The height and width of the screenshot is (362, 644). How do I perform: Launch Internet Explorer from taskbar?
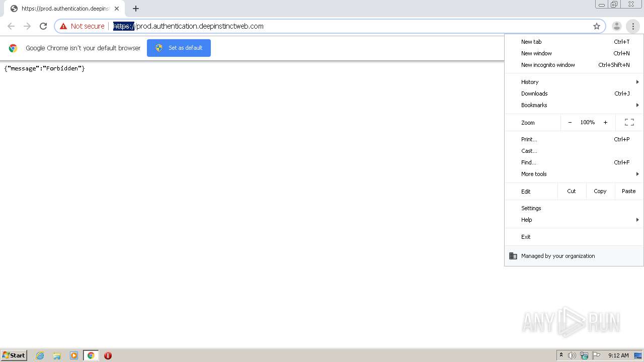(40, 355)
